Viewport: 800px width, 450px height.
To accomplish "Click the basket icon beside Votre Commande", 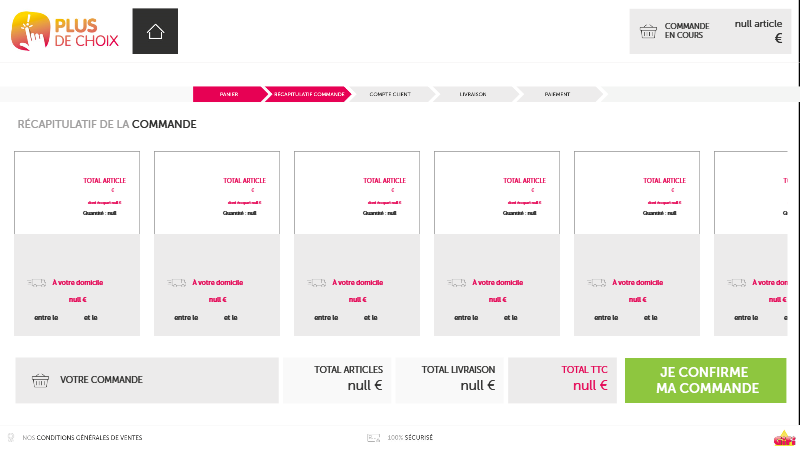I will 41,380.
